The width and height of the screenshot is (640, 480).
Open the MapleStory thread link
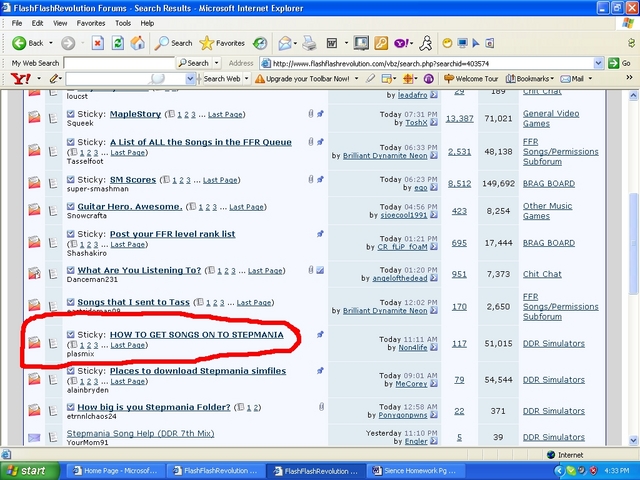pos(136,114)
